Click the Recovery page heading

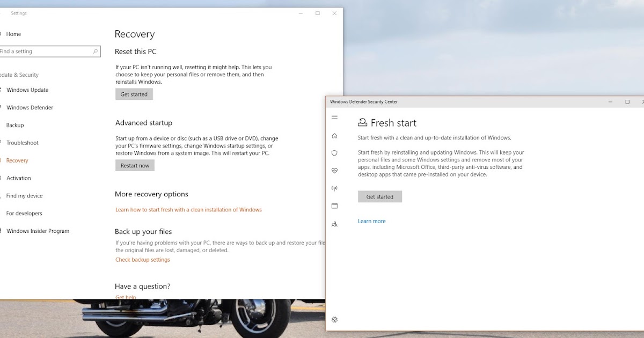coord(135,34)
